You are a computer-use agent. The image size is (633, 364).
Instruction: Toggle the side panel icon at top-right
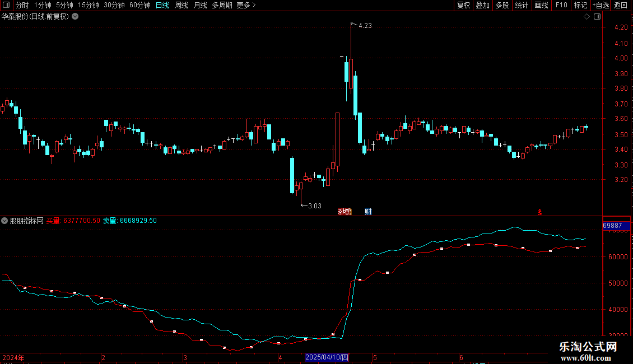pos(597,17)
